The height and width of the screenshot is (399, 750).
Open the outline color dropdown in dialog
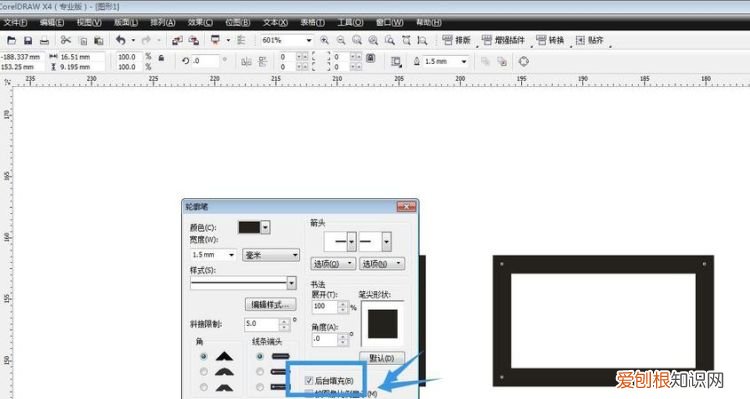tap(265, 227)
